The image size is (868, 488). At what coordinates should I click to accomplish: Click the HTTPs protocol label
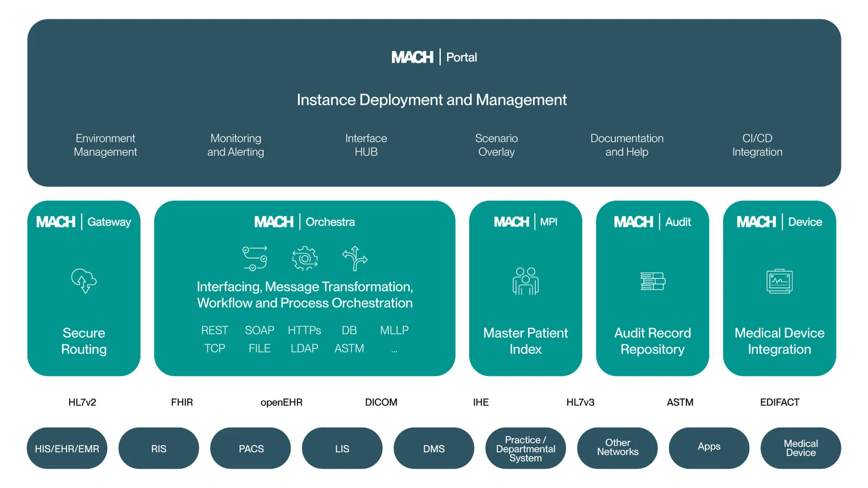tap(304, 330)
